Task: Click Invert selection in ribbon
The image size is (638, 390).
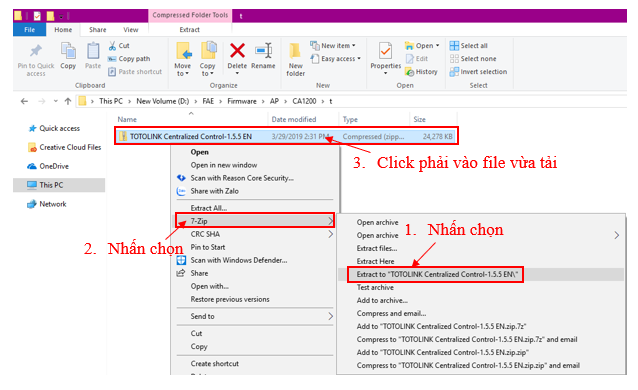Action: click(x=478, y=72)
